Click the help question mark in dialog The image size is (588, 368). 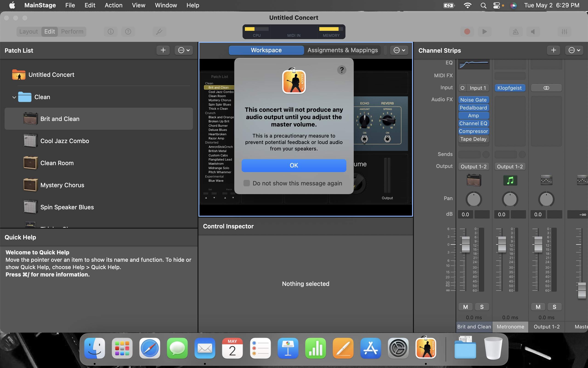coord(342,70)
